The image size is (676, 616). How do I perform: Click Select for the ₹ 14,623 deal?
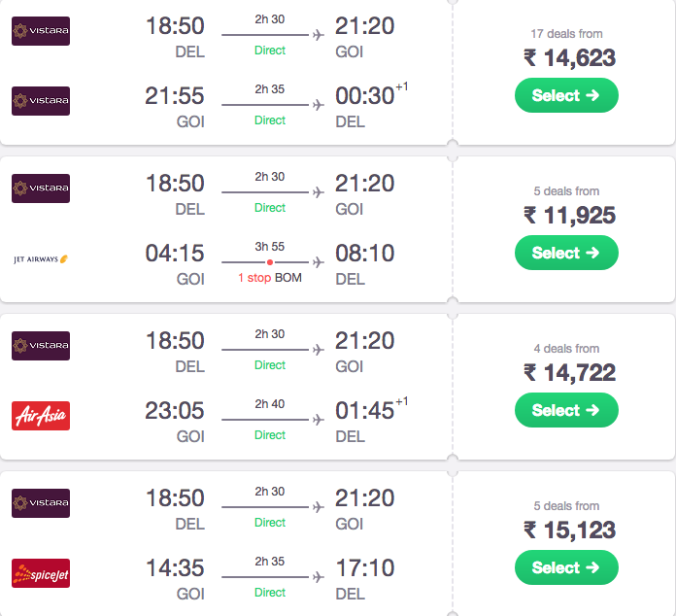[x=566, y=95]
